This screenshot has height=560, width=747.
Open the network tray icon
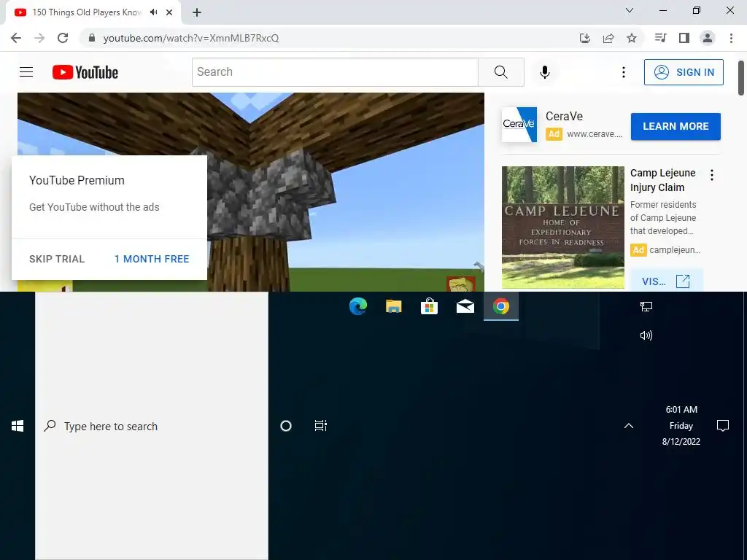click(x=646, y=306)
